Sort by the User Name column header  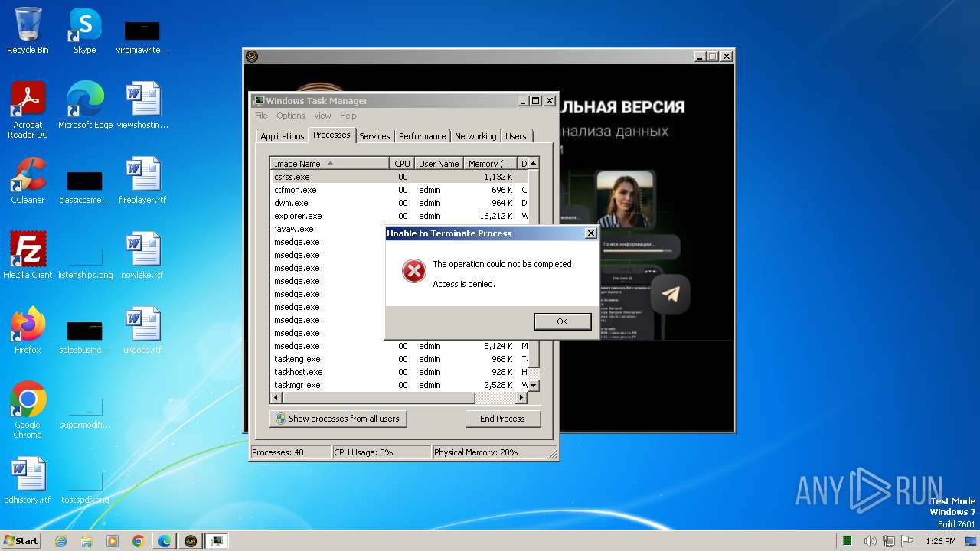coord(439,164)
